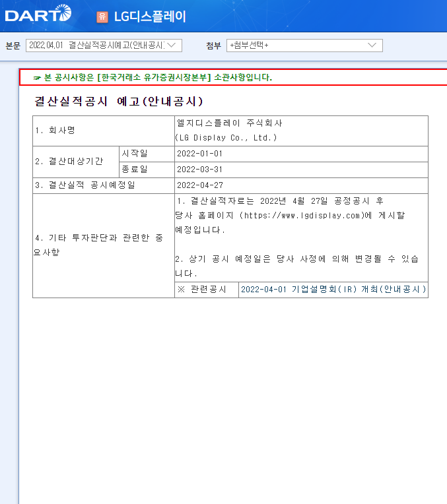
Task: Click the 결산실적공시 예고(안내공시) heading
Action: click(118, 102)
